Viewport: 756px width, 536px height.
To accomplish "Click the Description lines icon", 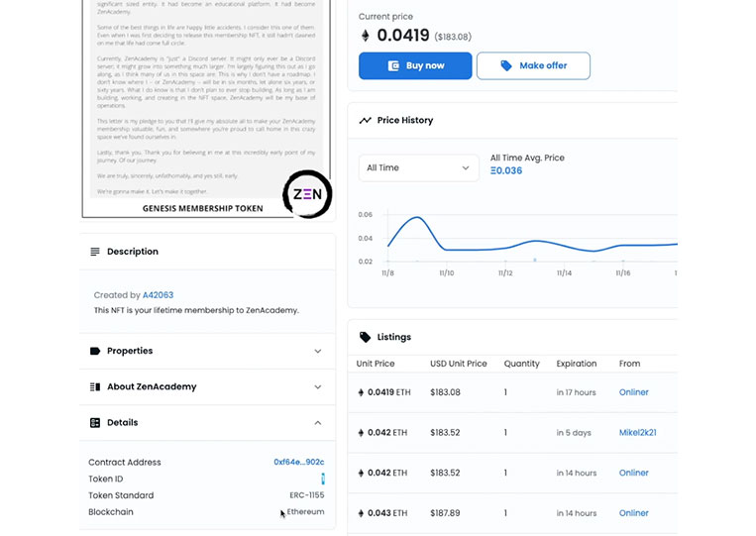I will (95, 252).
